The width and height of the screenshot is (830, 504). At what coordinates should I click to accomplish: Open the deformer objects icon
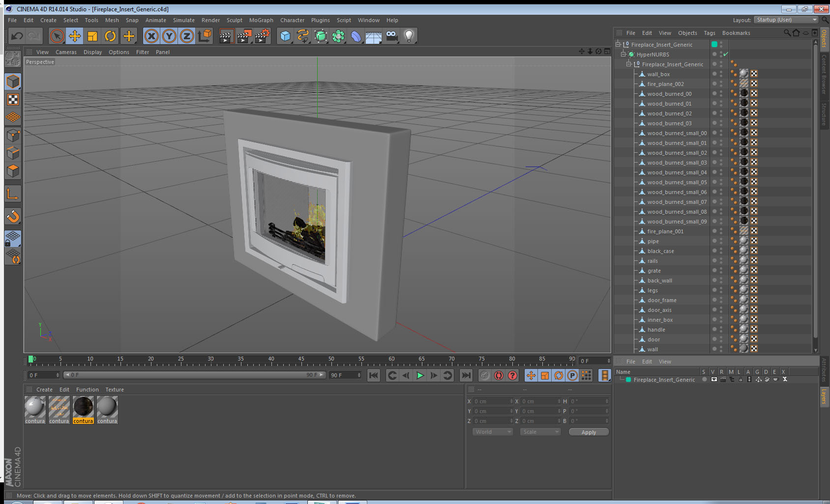(356, 36)
